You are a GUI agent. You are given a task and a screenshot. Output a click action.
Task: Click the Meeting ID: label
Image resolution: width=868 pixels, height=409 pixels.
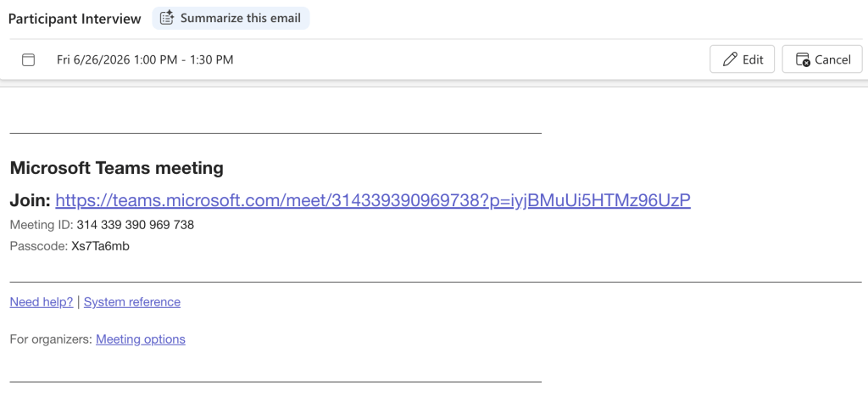pos(42,225)
